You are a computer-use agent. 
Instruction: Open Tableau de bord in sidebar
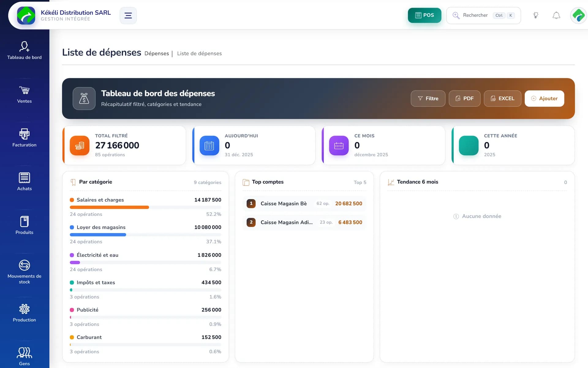pos(24,51)
